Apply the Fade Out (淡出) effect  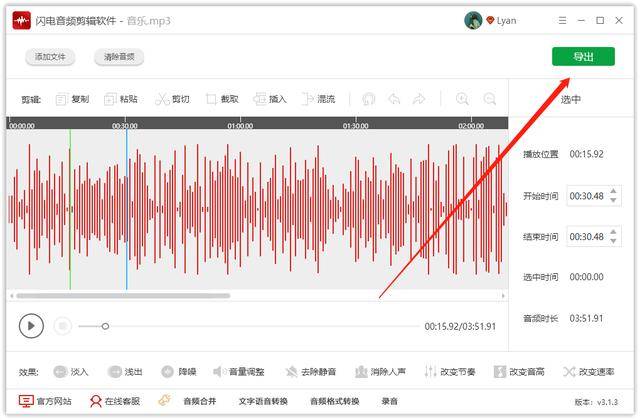tap(125, 372)
